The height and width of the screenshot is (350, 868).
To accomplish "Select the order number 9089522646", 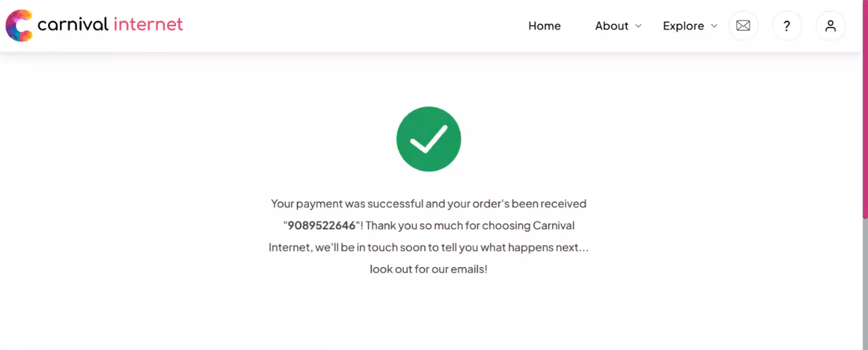I will [322, 225].
